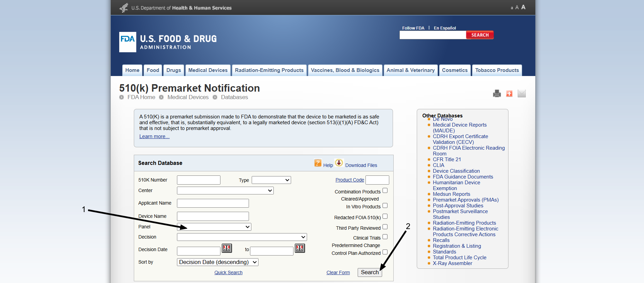The width and height of the screenshot is (644, 283).
Task: Check Cleared/Approved In Vitro Products box
Action: pos(385,206)
